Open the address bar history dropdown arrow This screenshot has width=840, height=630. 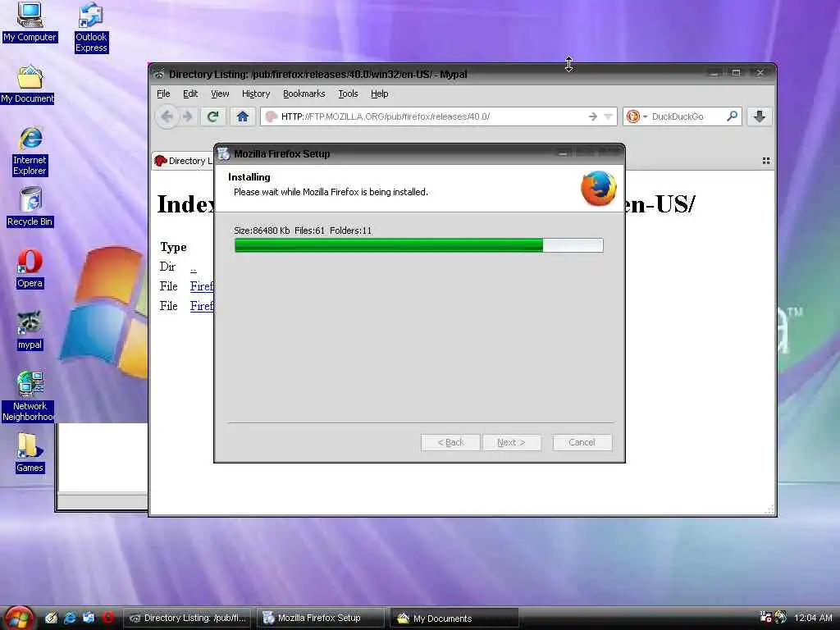pyautogui.click(x=608, y=116)
